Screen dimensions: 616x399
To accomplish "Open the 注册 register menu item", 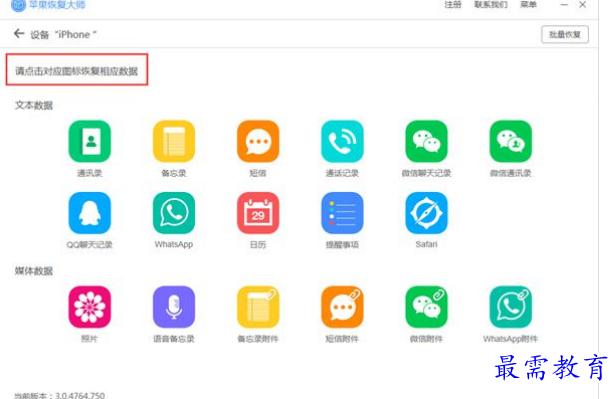I will click(453, 5).
